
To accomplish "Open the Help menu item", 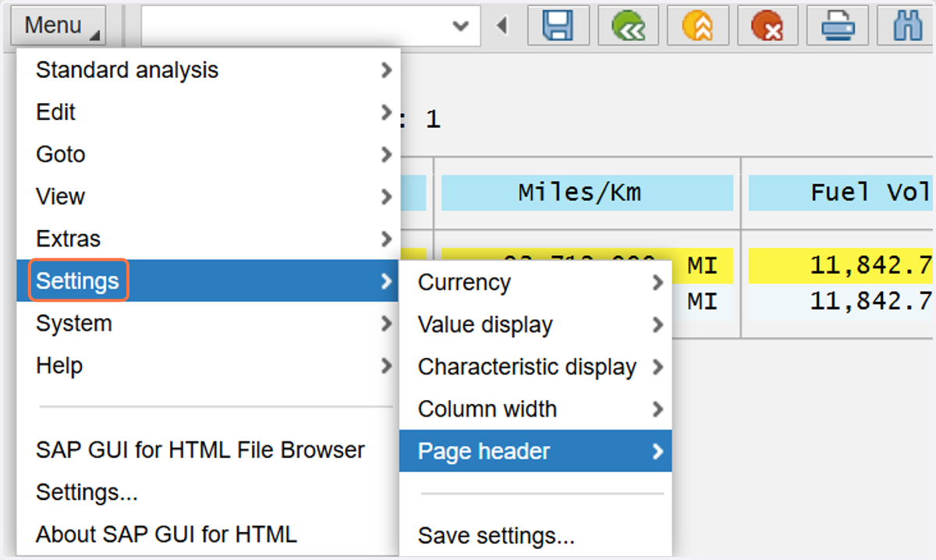I will [208, 365].
